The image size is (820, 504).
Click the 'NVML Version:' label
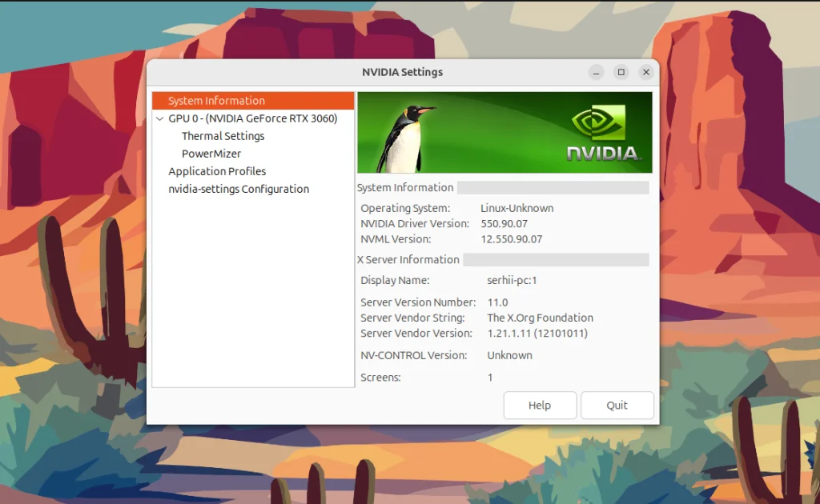pyautogui.click(x=396, y=239)
